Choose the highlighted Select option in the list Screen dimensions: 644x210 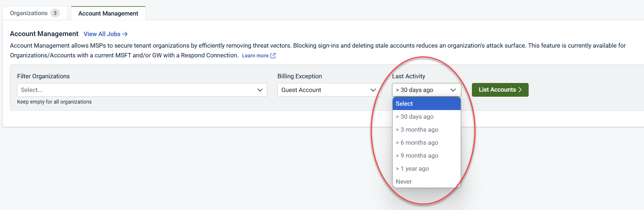(426, 104)
